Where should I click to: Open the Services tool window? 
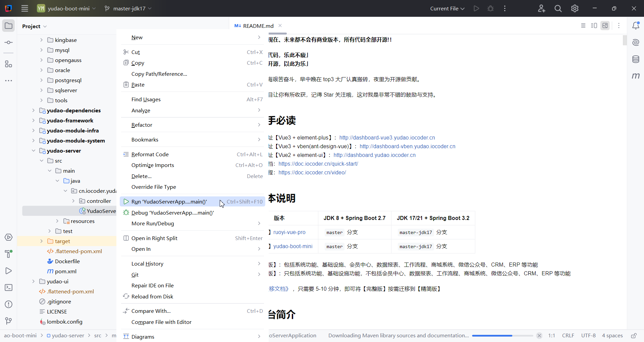click(8, 237)
